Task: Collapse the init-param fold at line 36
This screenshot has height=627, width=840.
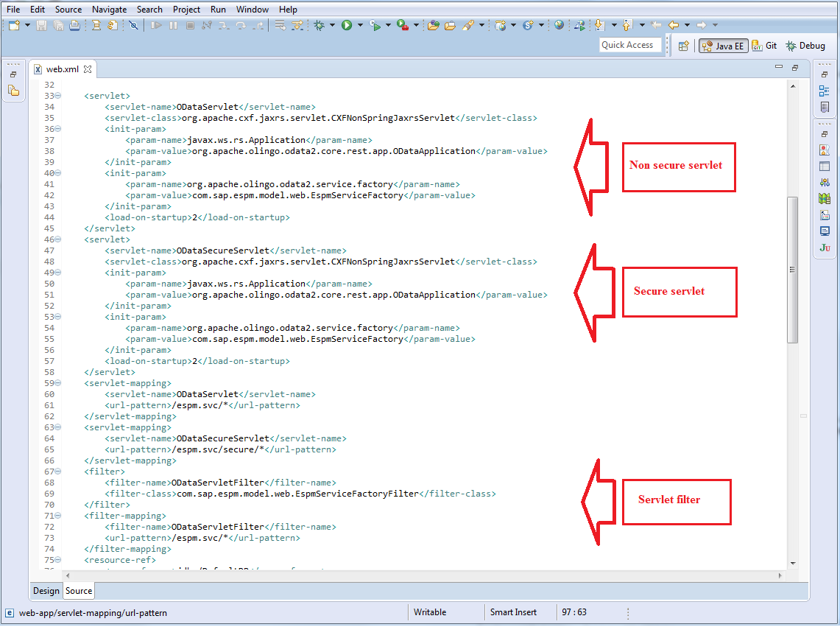Action: pos(58,129)
